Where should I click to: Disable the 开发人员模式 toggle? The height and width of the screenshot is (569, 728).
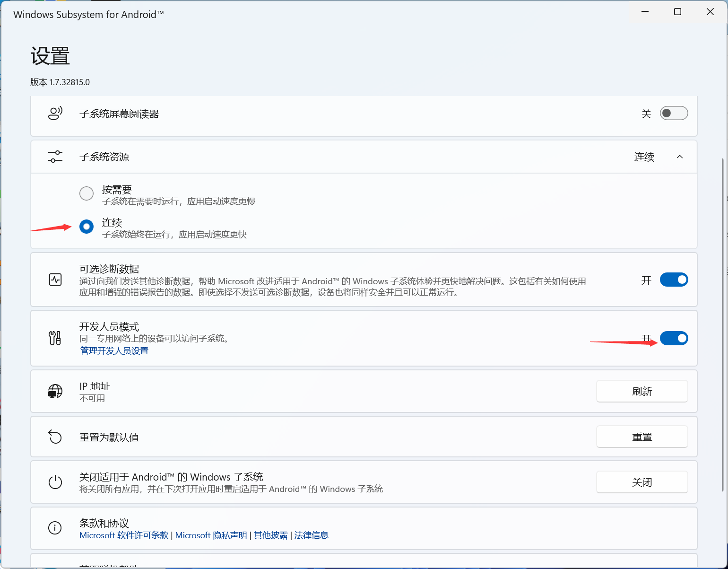point(674,338)
